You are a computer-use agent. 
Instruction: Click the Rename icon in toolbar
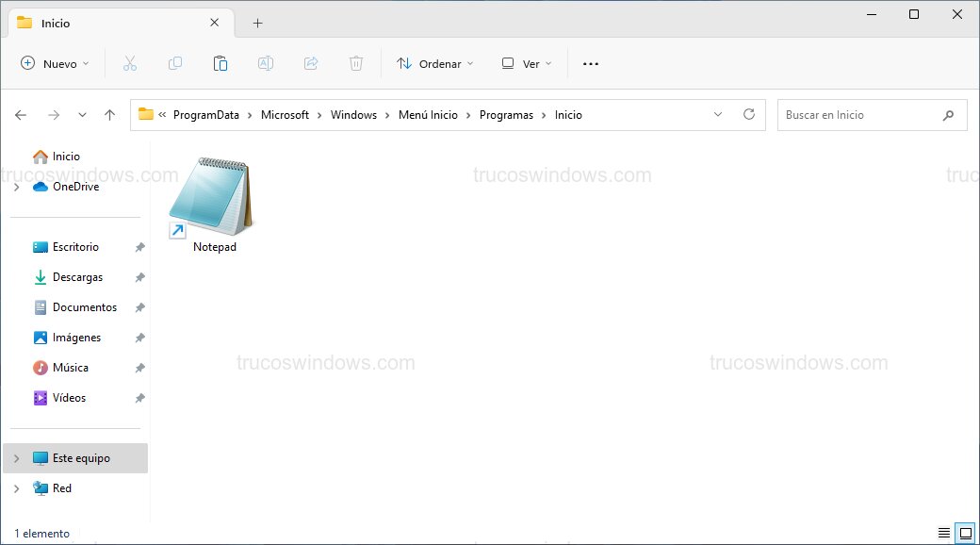(x=266, y=63)
